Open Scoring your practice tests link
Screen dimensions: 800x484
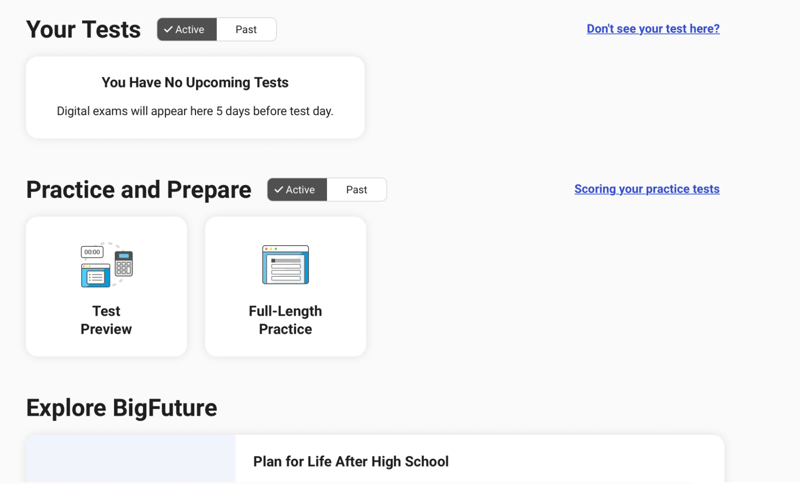coord(647,189)
